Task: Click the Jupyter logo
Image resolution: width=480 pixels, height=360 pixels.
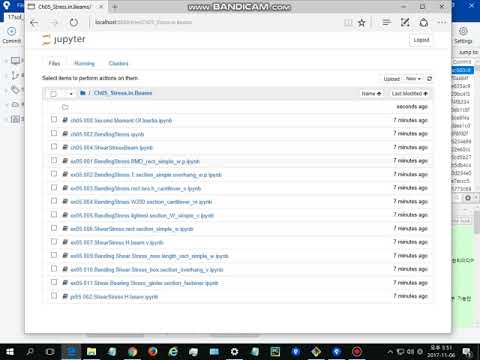Action: click(x=64, y=39)
